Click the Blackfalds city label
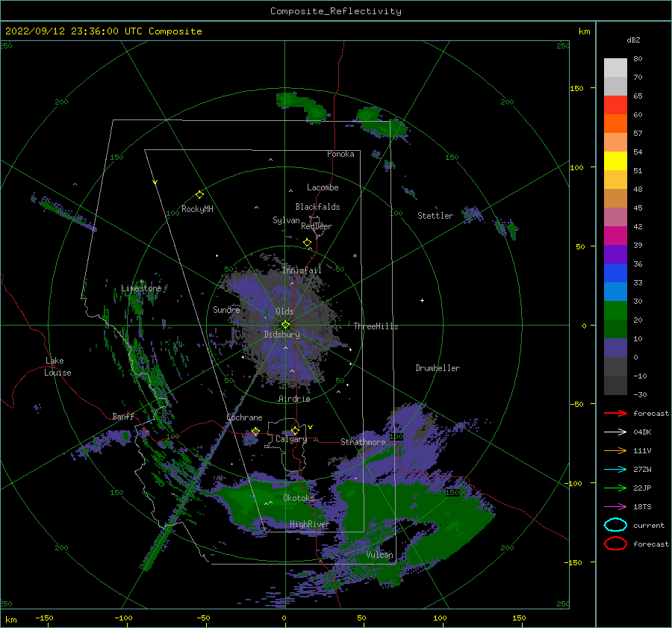This screenshot has width=672, height=628. (x=317, y=207)
